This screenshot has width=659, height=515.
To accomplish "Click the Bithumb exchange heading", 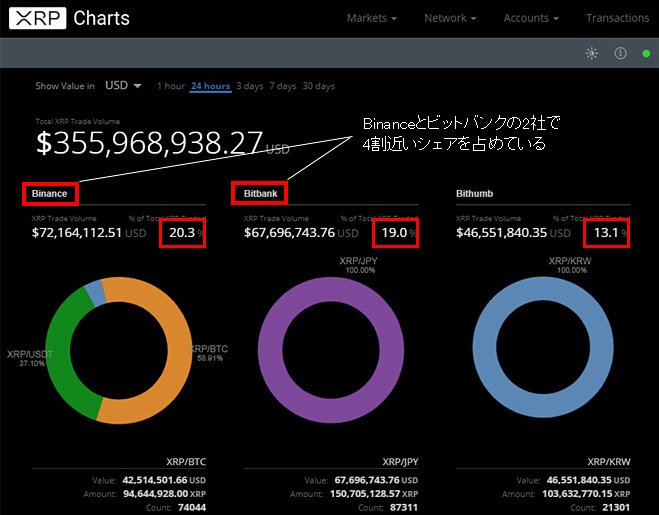I will (x=474, y=194).
